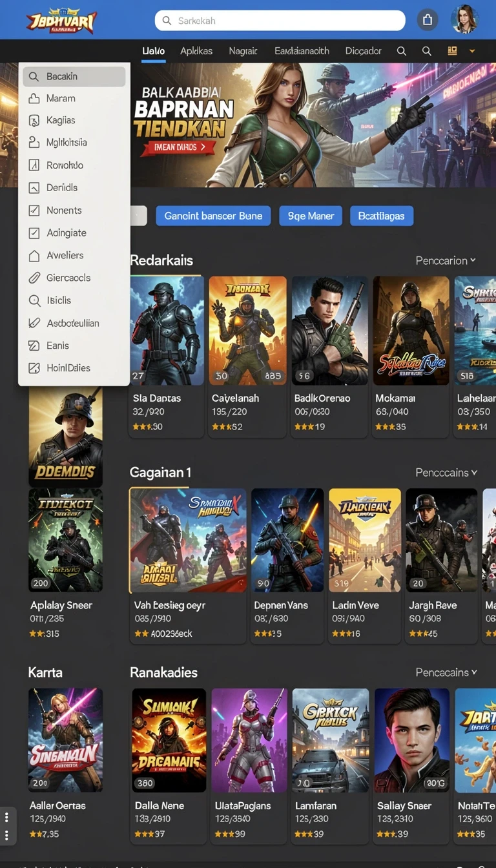Click the second search icon in the nav bar
496x868 pixels.
coord(426,51)
